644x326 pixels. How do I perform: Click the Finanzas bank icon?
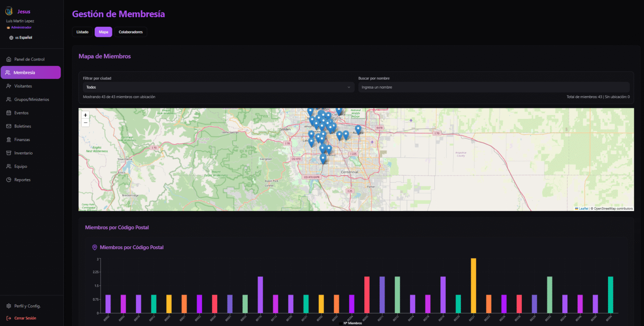coord(9,140)
